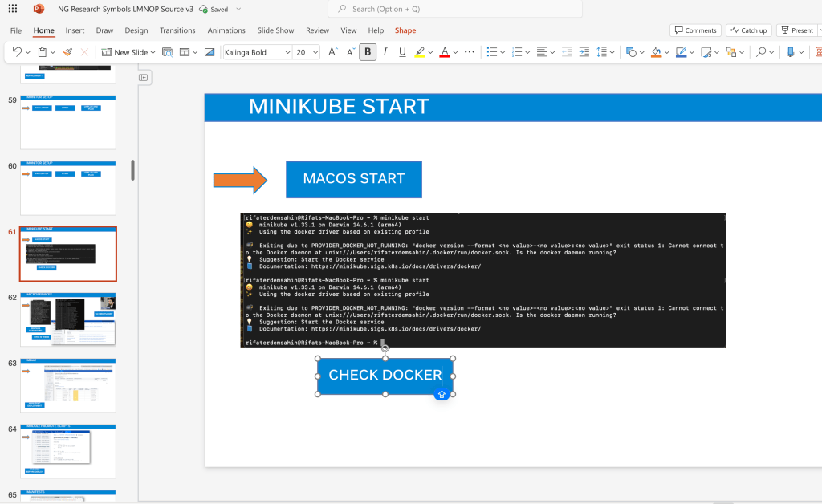Expand the bullets style dropdown arrow
822x504 pixels.
coord(503,52)
